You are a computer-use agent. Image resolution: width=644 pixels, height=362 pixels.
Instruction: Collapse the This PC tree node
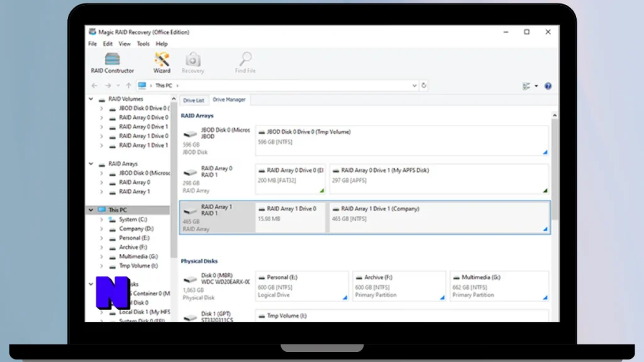tap(91, 210)
